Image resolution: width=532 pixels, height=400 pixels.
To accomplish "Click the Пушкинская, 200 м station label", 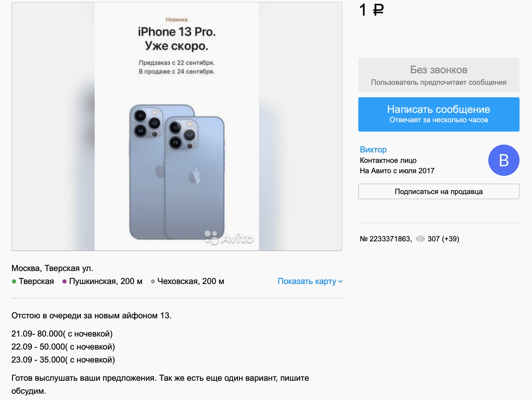I will point(106,281).
